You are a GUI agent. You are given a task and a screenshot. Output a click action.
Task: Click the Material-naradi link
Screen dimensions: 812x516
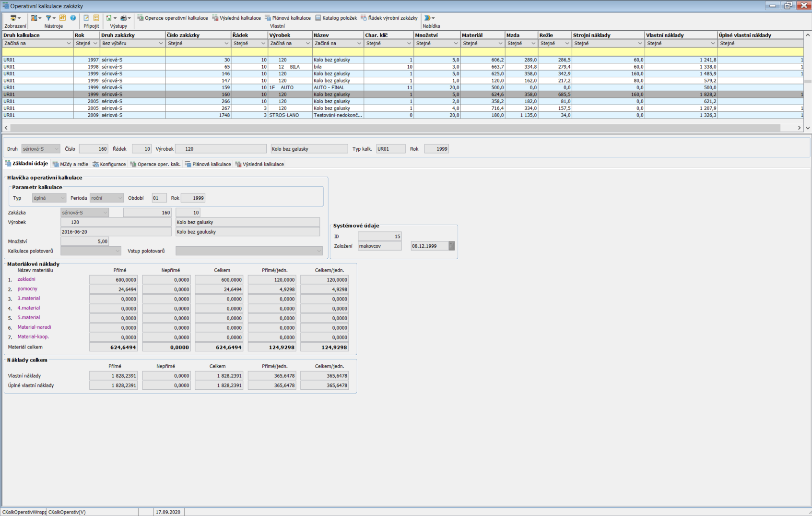click(34, 327)
